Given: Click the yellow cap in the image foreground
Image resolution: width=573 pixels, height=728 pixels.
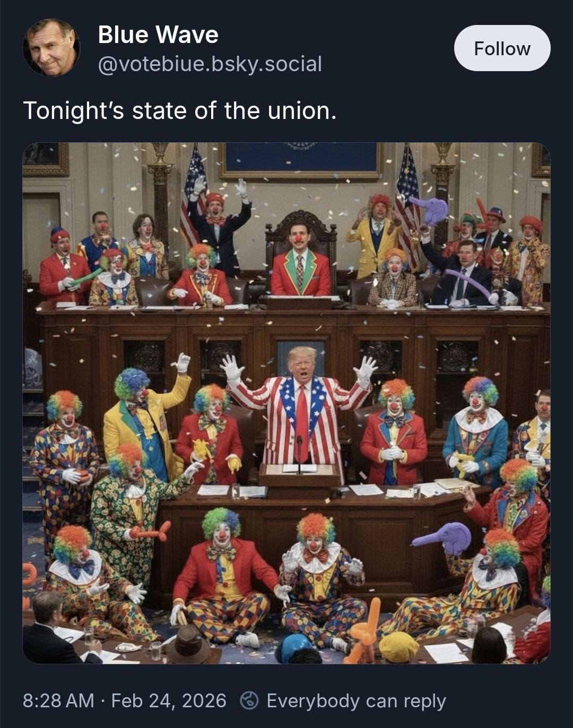Looking at the screenshot, I should click(x=398, y=647).
